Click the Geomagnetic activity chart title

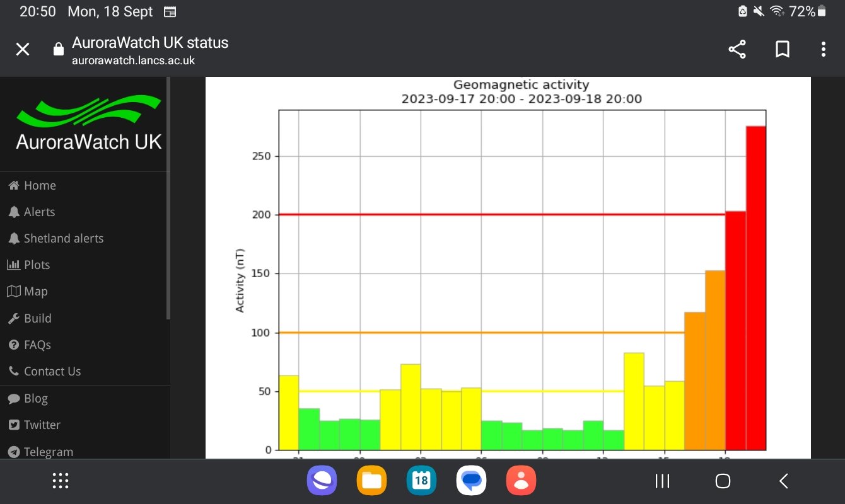coord(521,84)
